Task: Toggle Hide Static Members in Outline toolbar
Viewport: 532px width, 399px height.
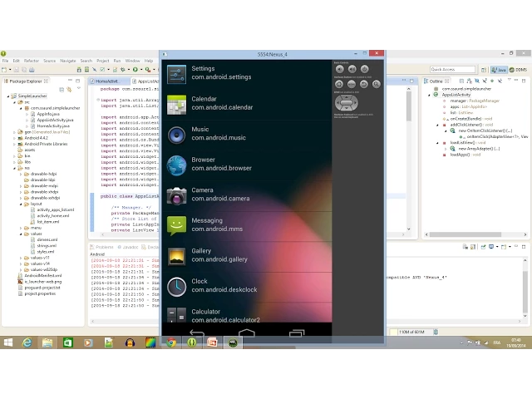Action: 485,81
